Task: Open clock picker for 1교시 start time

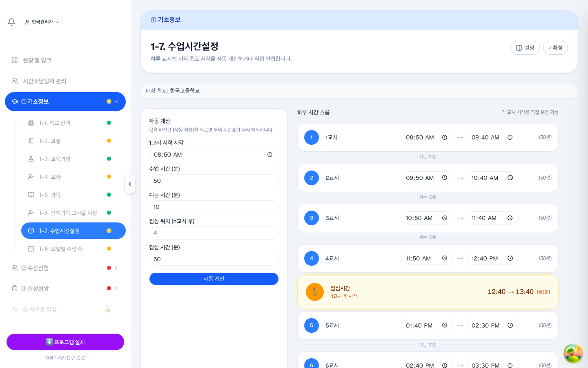Action: coord(445,137)
